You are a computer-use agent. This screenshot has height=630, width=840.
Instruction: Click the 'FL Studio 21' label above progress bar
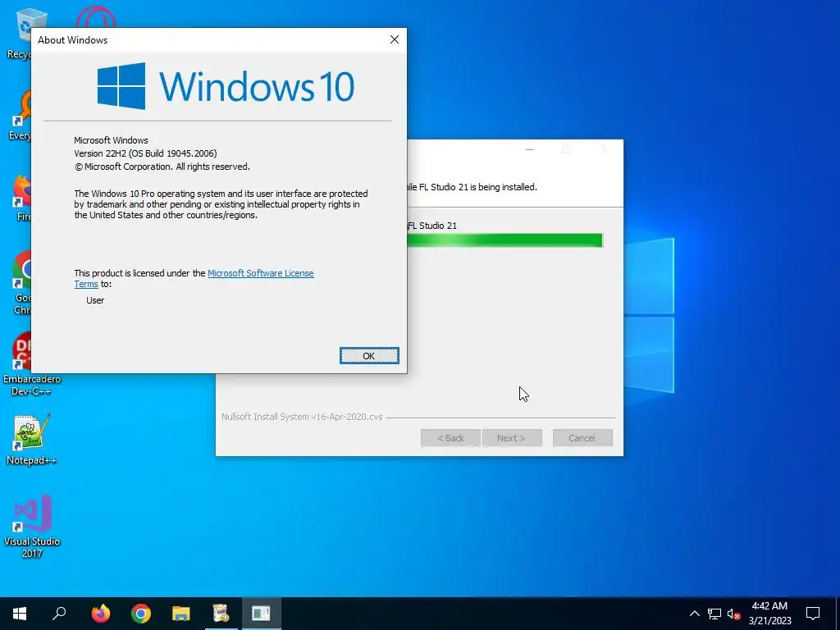[x=432, y=226]
